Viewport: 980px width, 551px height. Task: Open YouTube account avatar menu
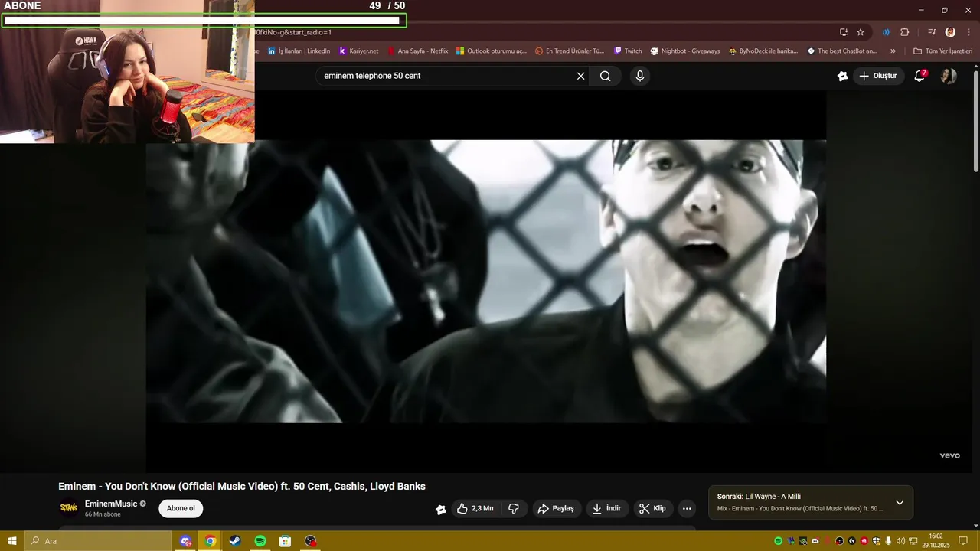(x=949, y=76)
